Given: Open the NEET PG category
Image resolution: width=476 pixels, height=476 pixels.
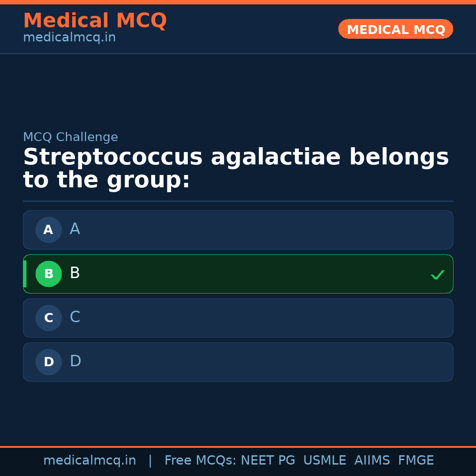Looking at the screenshot, I should 268,460.
